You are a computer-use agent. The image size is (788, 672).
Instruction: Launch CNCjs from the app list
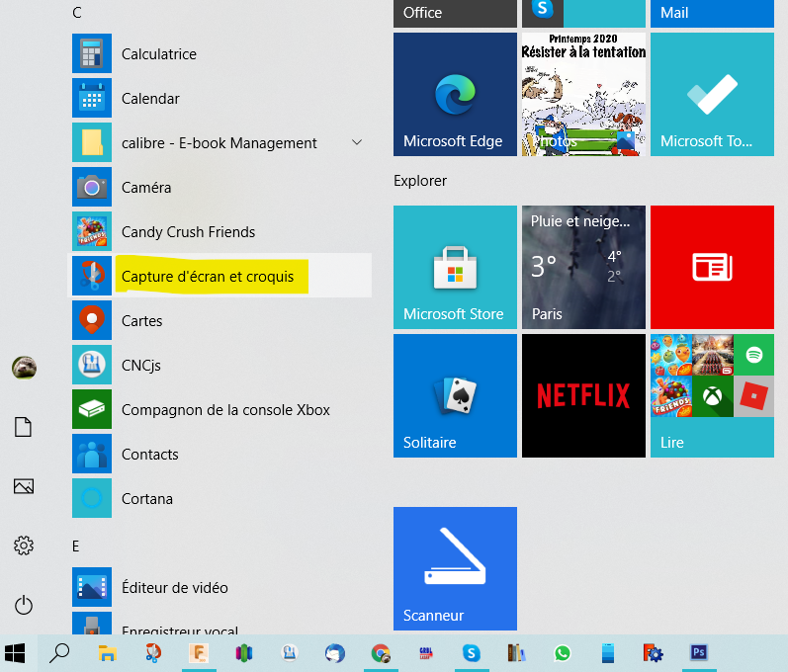[x=219, y=365]
